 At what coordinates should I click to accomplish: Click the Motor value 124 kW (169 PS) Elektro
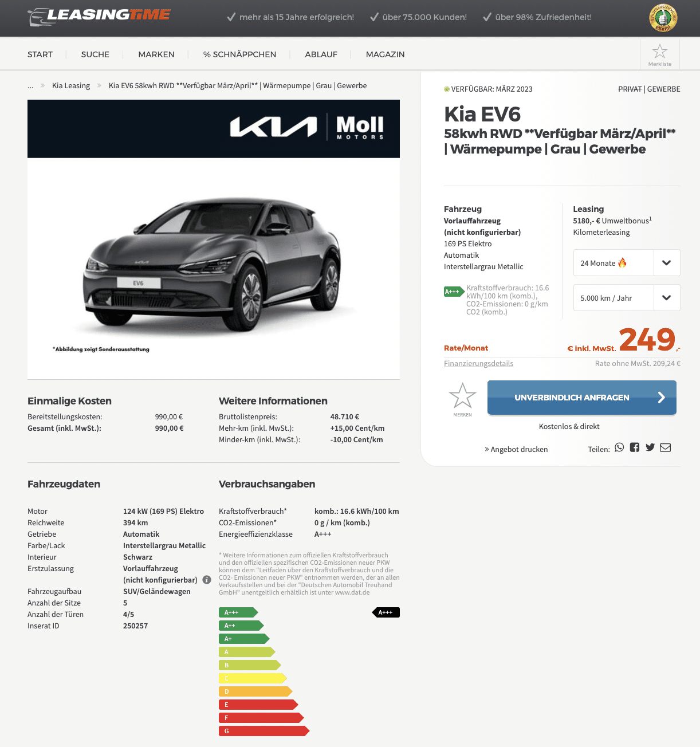point(164,512)
